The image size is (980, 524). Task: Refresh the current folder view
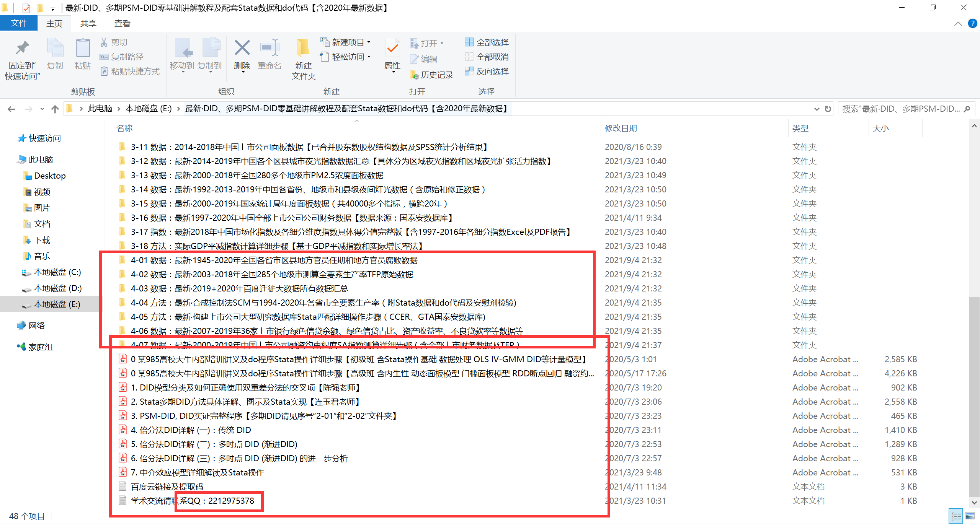828,109
